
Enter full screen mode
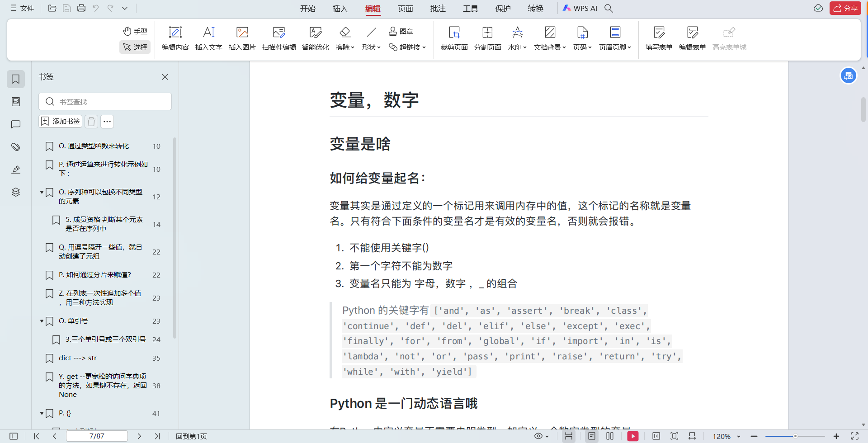[854, 436]
